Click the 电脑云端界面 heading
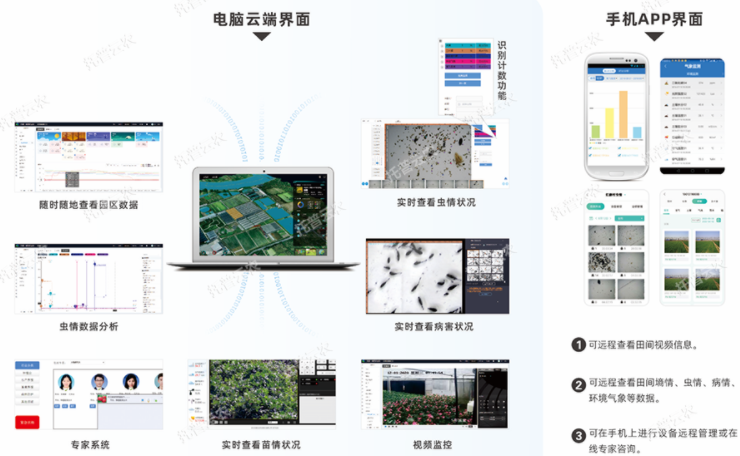This screenshot has width=740, height=456. (261, 19)
